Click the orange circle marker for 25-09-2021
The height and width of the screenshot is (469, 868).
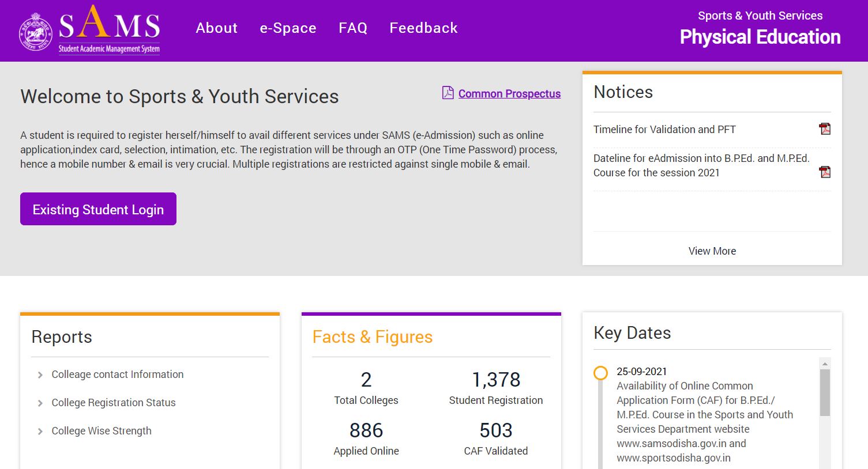tap(600, 373)
